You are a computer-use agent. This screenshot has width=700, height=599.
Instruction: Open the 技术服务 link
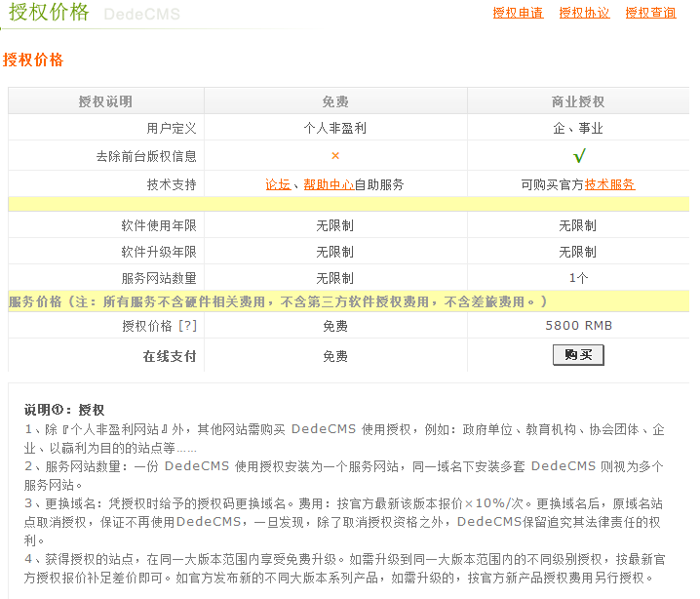(x=609, y=184)
